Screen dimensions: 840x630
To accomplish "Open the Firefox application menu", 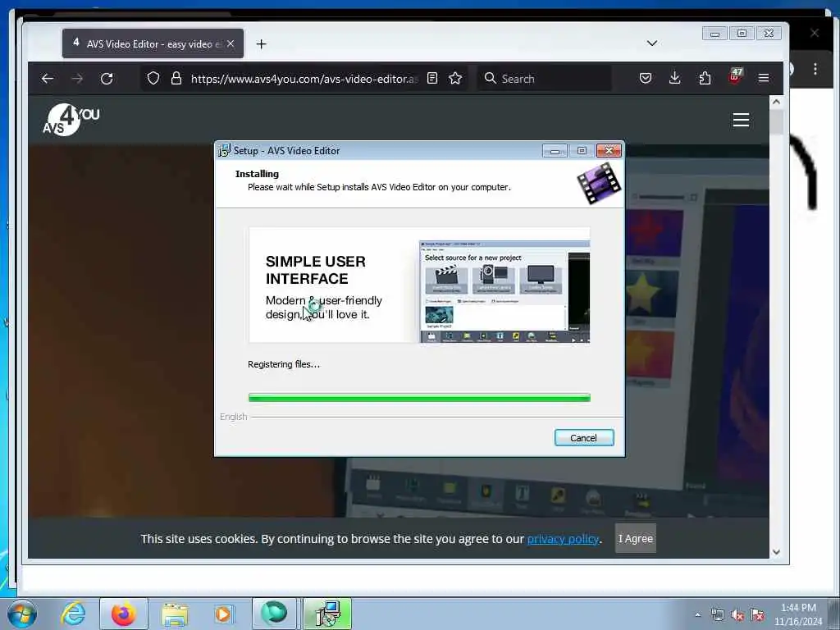I will point(764,79).
